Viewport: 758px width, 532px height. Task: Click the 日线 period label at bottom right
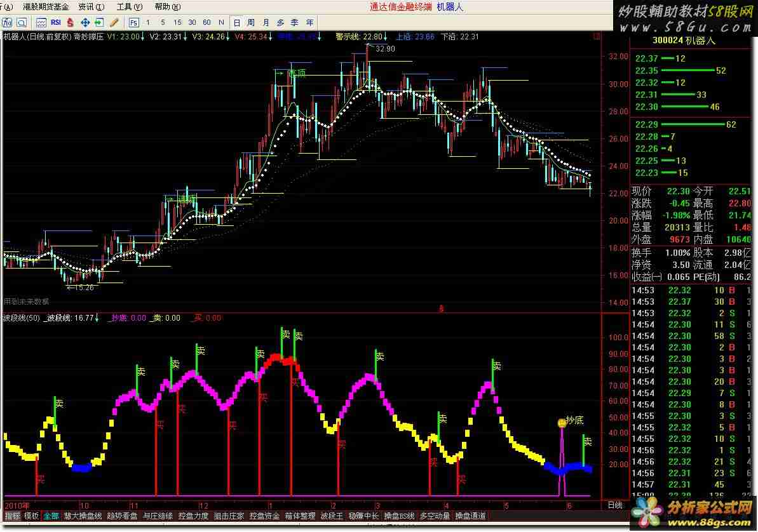click(x=615, y=505)
